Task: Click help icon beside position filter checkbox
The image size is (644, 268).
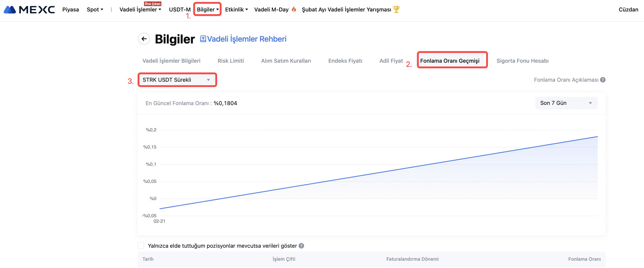Action: (301, 246)
